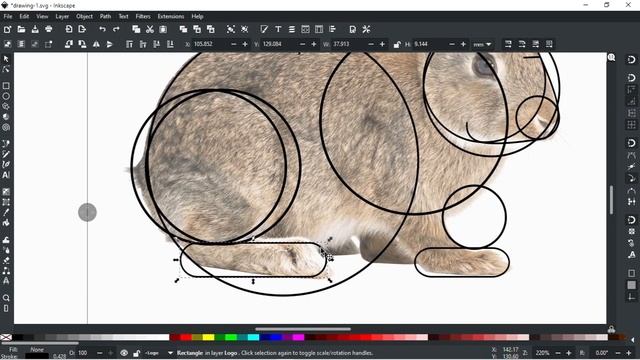Toggle current layer visibility eye
The height and width of the screenshot is (360, 640).
pos(124,353)
